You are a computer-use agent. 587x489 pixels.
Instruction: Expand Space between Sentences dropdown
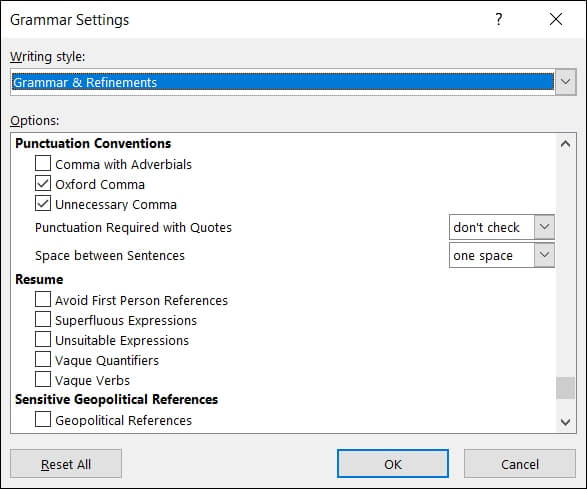[x=544, y=255]
